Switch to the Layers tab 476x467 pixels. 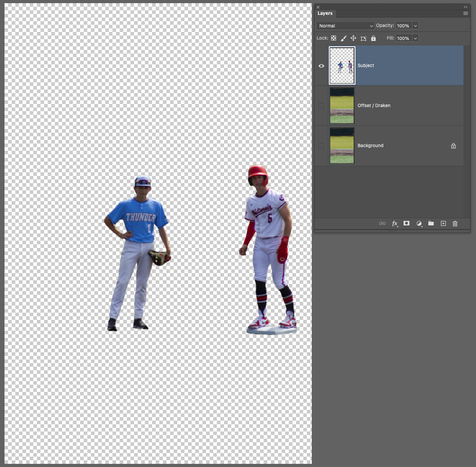[x=325, y=13]
